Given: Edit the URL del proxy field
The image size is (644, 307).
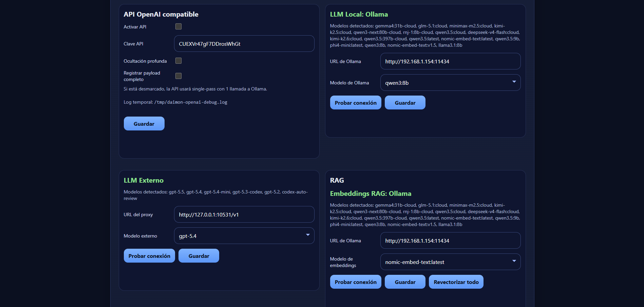Looking at the screenshot, I should [244, 214].
